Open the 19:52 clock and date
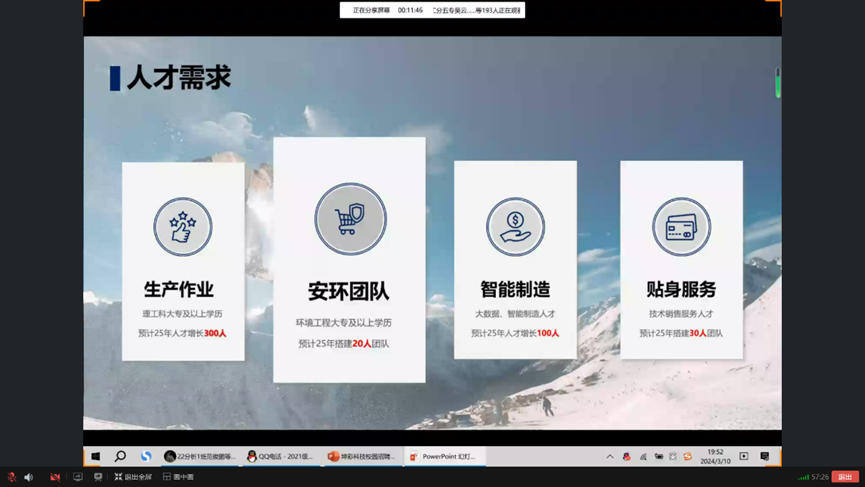Image resolution: width=865 pixels, height=487 pixels. [715, 456]
